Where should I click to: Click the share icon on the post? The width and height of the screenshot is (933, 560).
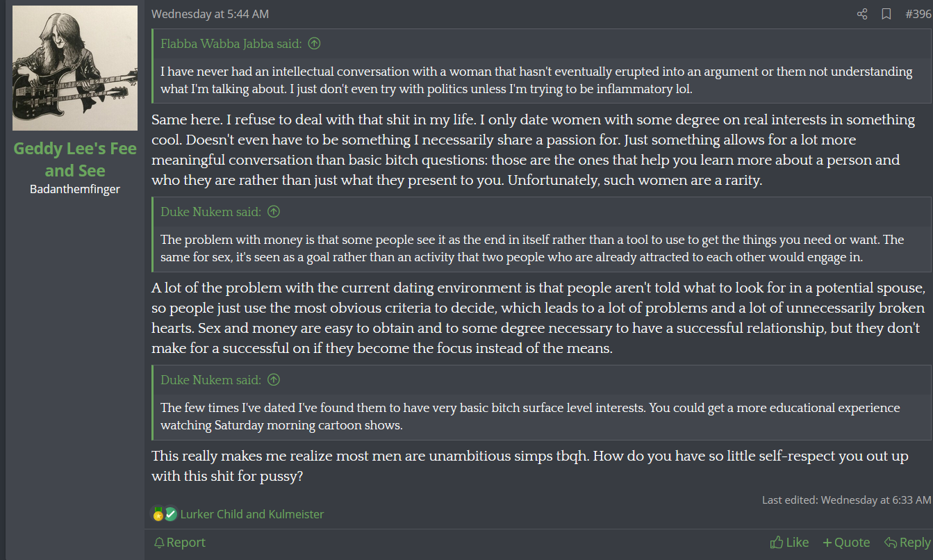point(862,14)
